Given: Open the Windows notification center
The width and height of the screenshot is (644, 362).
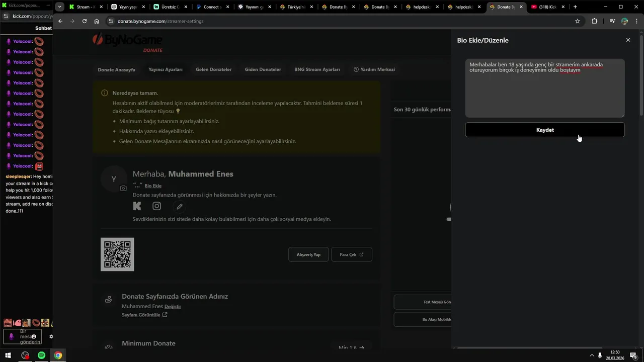Looking at the screenshot, I should [633, 355].
